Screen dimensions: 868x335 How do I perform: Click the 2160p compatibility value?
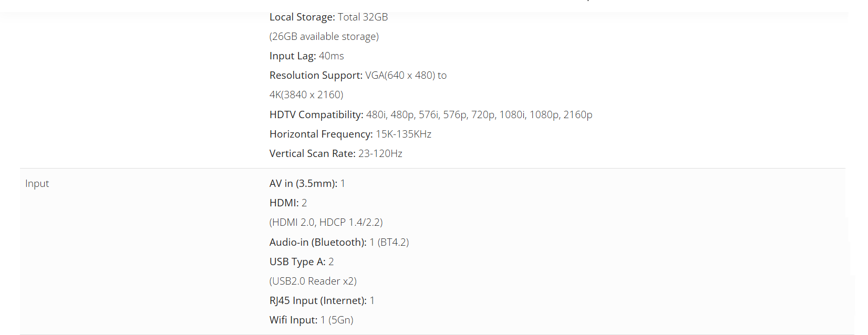coord(577,114)
